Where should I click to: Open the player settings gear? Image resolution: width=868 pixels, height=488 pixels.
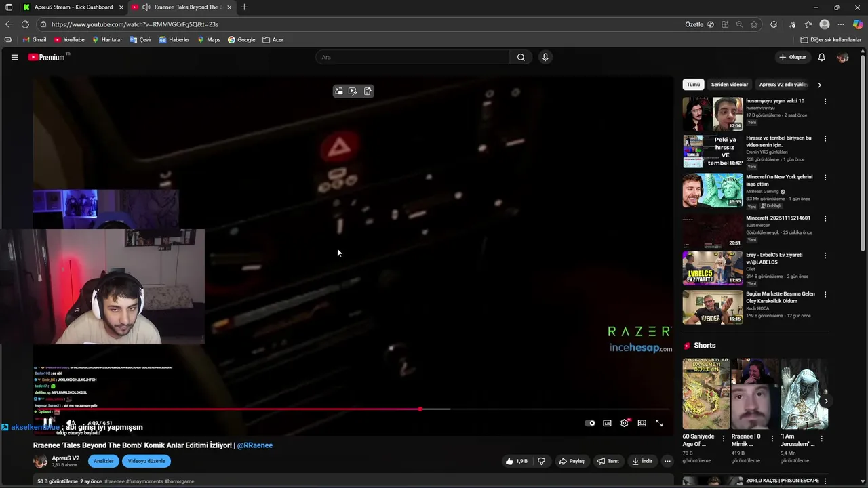(x=625, y=423)
